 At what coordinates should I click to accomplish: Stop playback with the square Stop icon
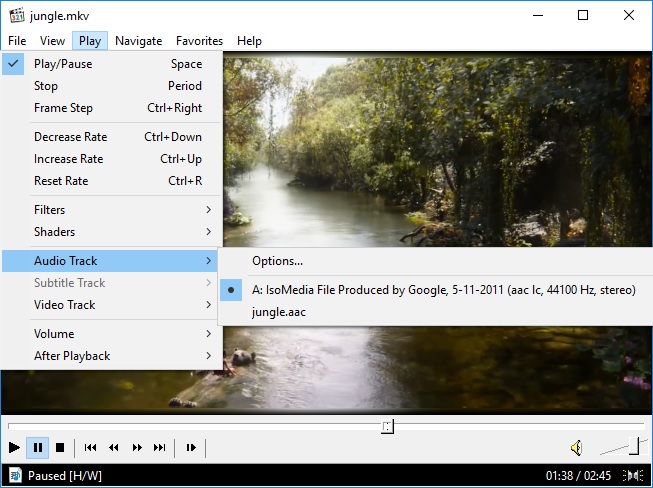pos(60,447)
